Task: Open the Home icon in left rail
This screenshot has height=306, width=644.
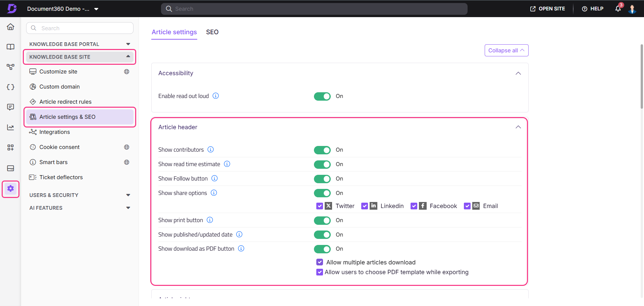Action: pyautogui.click(x=10, y=27)
